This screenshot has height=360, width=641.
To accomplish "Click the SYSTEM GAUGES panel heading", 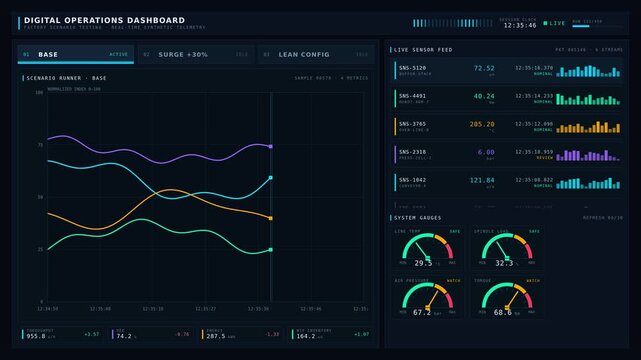I will pyautogui.click(x=418, y=218).
